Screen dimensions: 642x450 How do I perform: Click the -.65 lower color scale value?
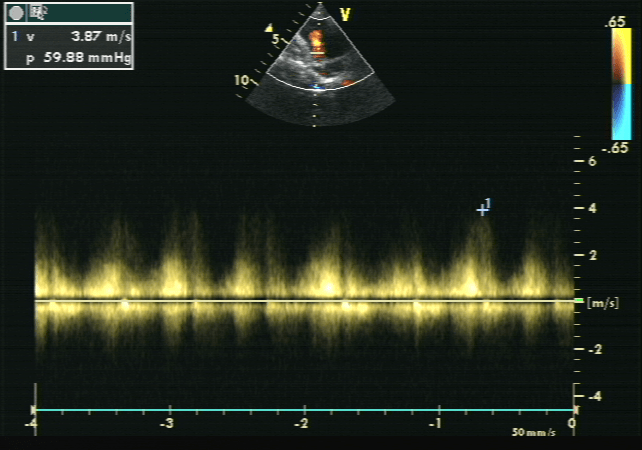pos(615,148)
